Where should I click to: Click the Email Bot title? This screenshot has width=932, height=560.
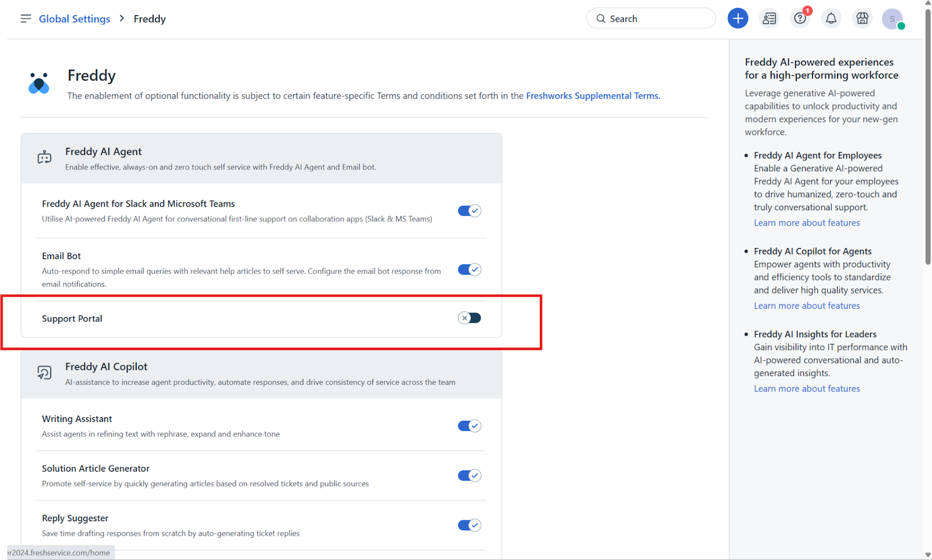pyautogui.click(x=61, y=256)
